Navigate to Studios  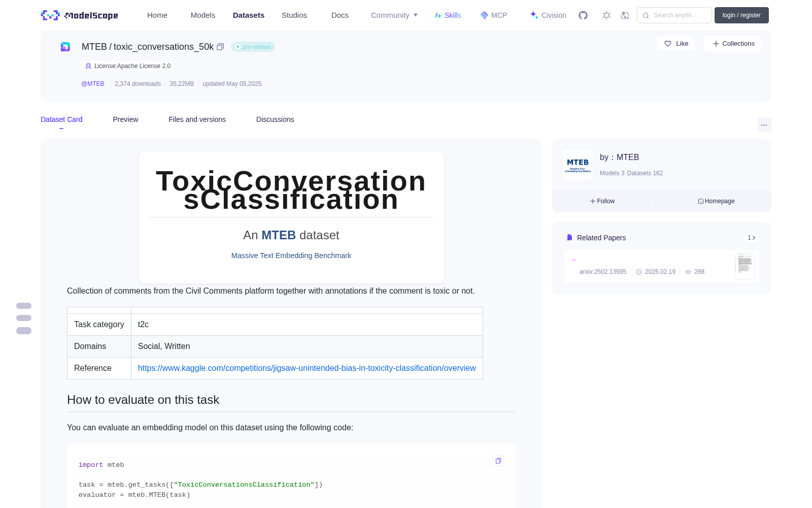coord(294,15)
